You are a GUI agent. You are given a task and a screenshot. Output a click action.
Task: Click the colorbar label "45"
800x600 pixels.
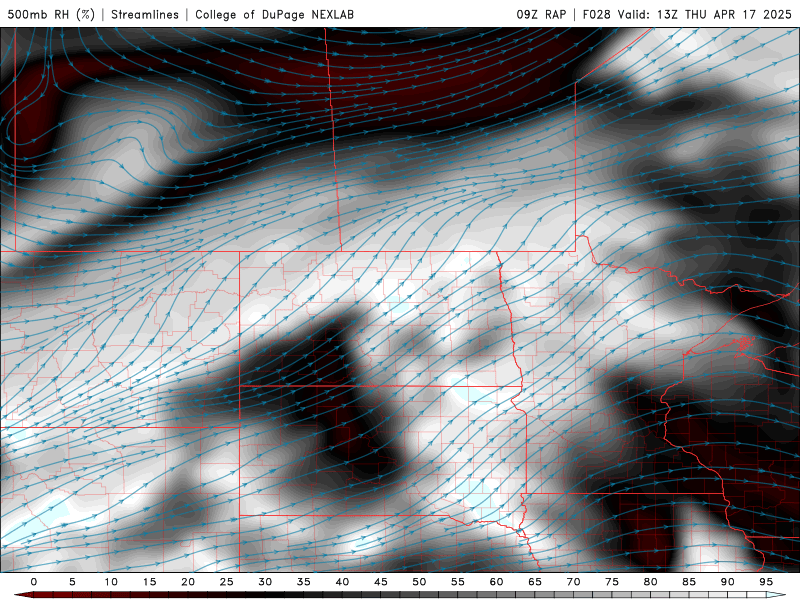381,582
